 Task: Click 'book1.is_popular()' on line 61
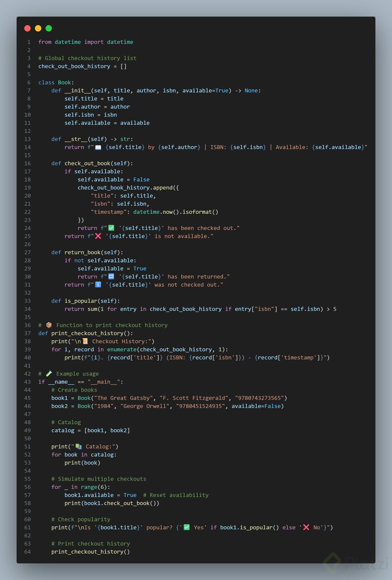point(250,527)
